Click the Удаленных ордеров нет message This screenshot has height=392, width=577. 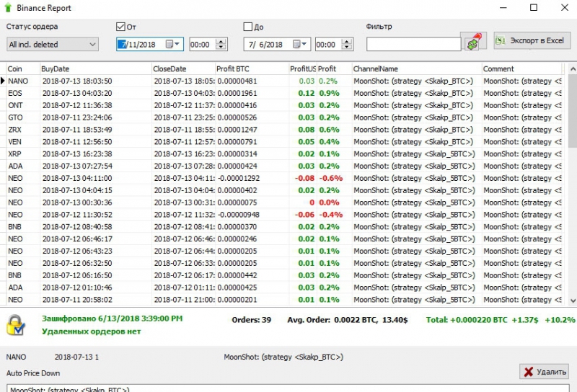pyautogui.click(x=92, y=331)
